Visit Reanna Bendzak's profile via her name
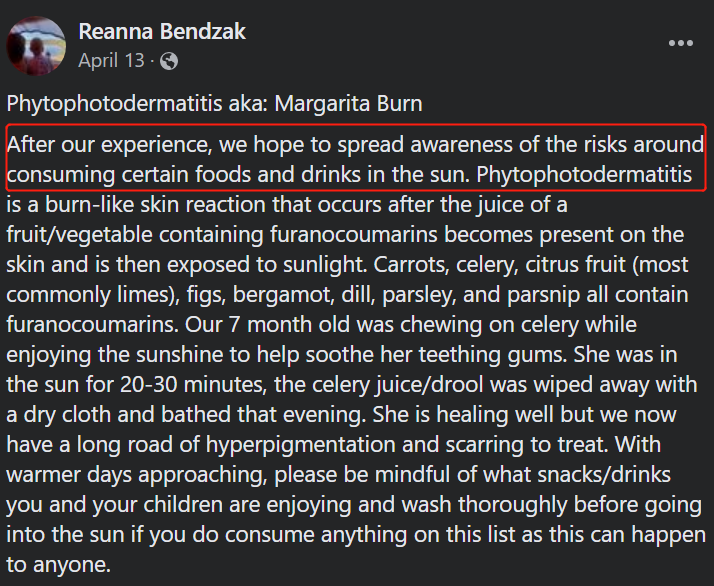The width and height of the screenshot is (714, 586). 162,32
